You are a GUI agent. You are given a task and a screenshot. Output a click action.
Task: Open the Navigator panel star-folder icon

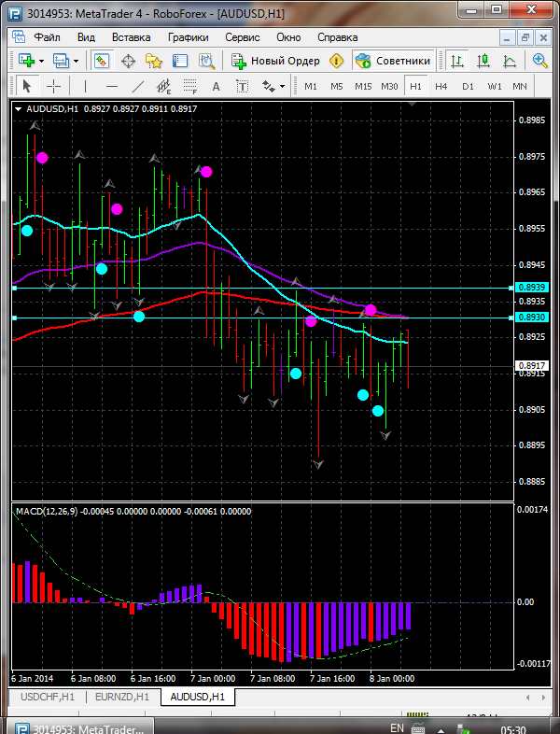click(154, 61)
